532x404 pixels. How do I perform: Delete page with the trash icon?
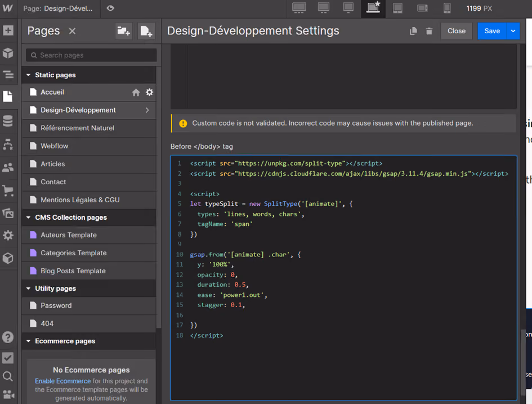[x=429, y=31]
